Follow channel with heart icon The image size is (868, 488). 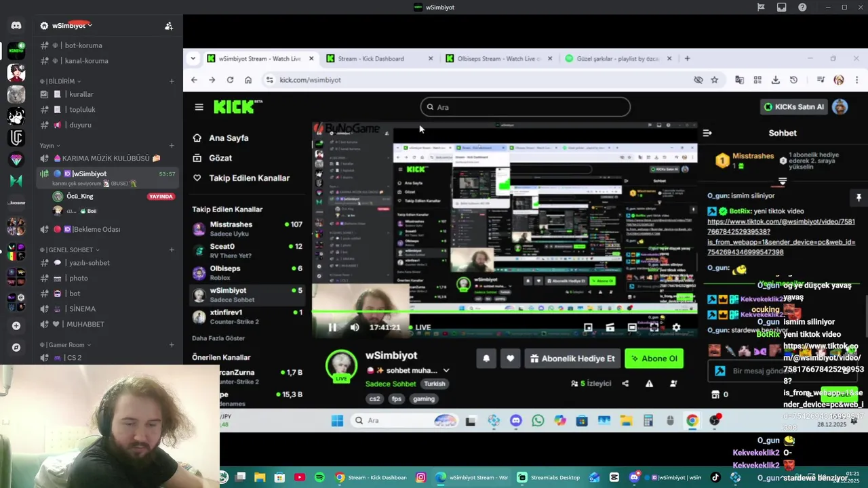510,359
